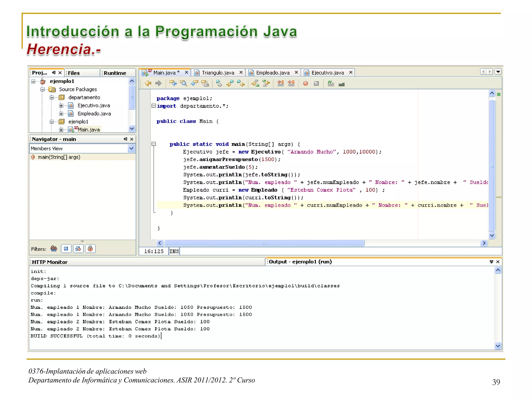Screen dimensions: 532x399
Task: Select Main.java in the project tree
Action: 88,129
